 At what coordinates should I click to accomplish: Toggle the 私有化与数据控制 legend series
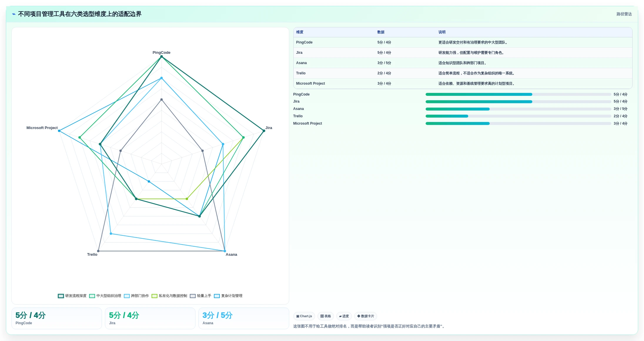(169, 296)
